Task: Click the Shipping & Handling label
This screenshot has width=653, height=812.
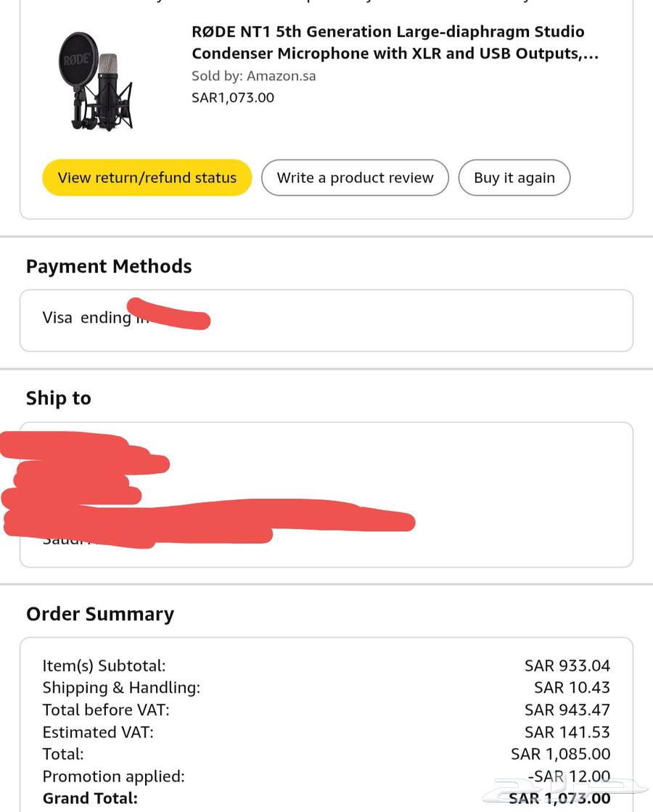Action: click(x=121, y=687)
